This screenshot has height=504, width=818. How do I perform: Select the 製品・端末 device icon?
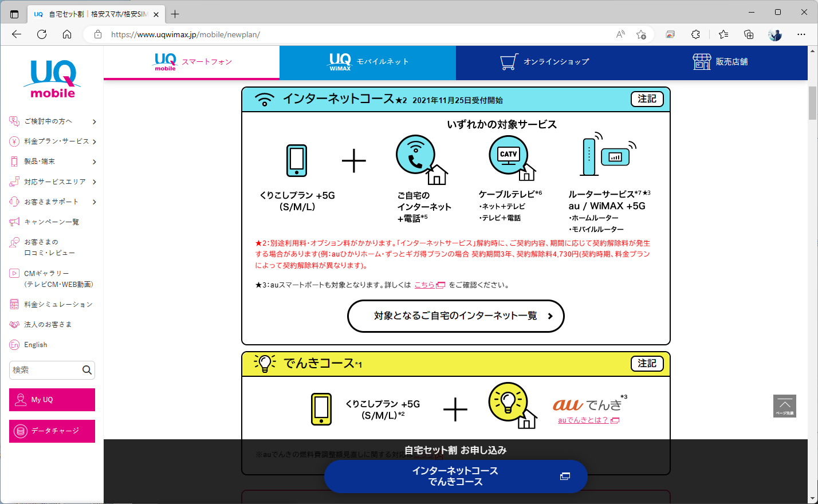tap(14, 161)
